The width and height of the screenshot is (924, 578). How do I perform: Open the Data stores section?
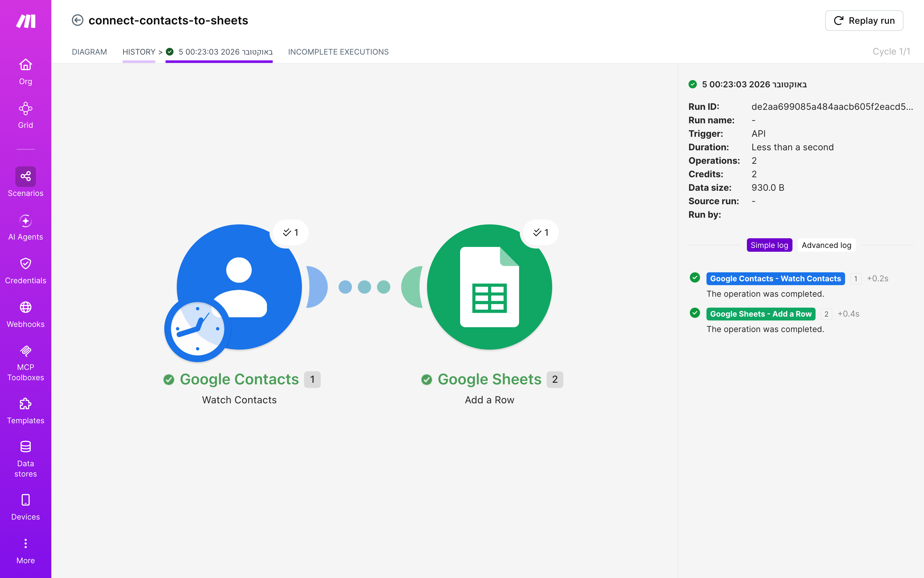click(26, 459)
